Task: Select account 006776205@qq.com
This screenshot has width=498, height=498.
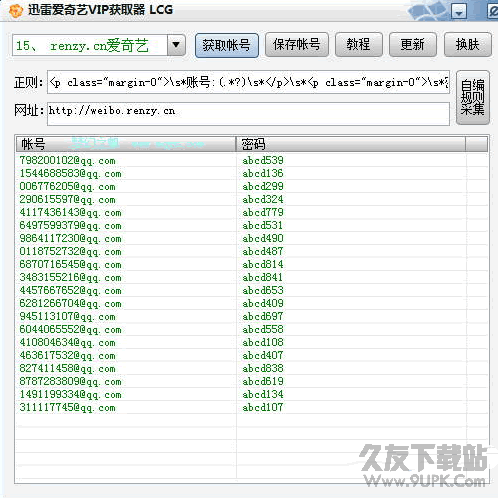Action: tap(67, 186)
